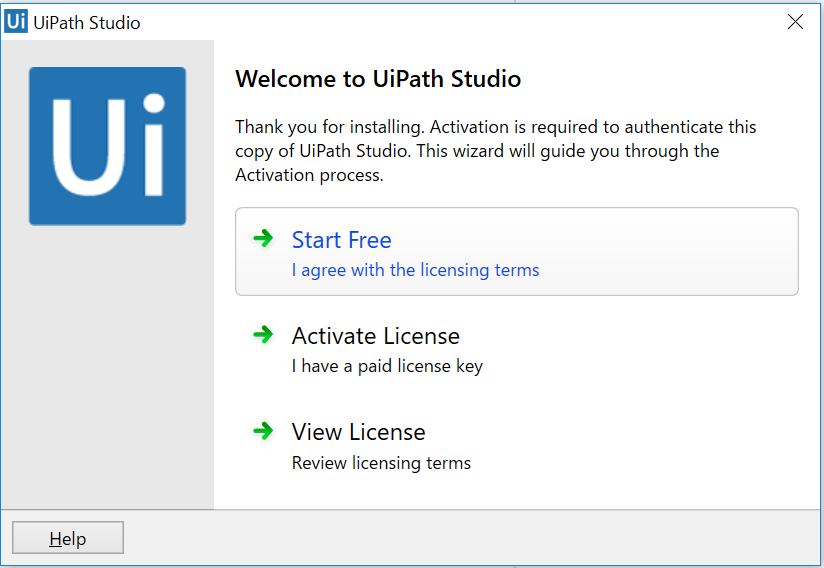Click 'I have a paid license key'
Image resolution: width=824 pixels, height=568 pixels.
pos(387,366)
